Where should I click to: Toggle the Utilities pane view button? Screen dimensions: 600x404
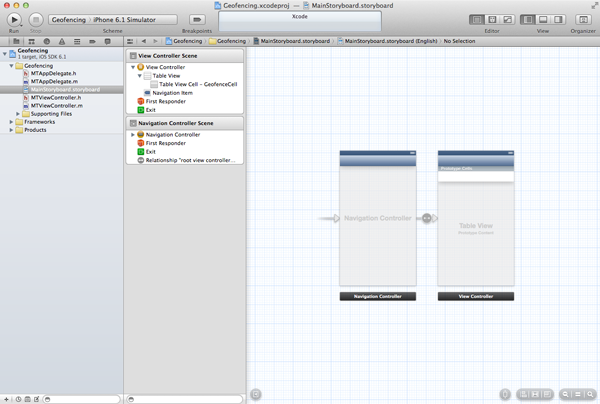point(558,20)
